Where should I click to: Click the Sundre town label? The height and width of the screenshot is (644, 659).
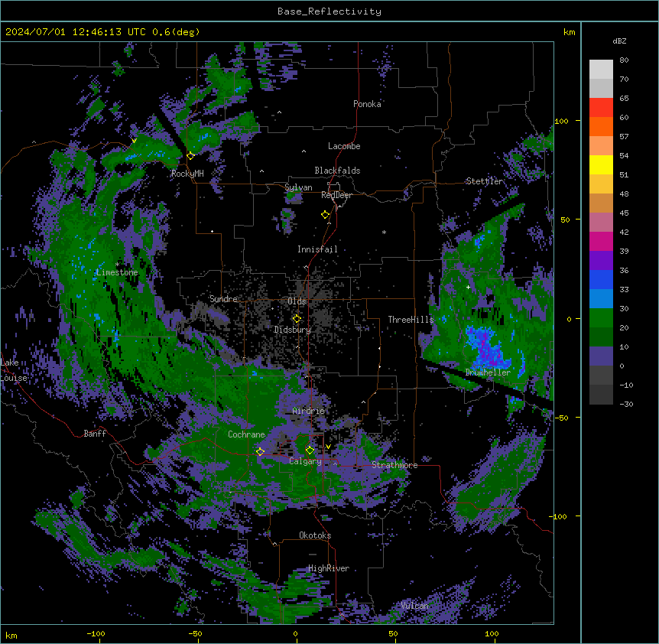223,299
